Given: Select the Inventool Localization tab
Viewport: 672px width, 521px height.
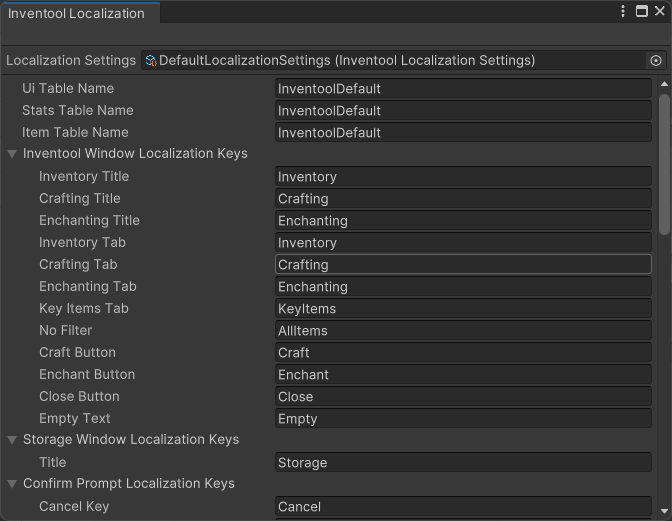Looking at the screenshot, I should 76,13.
